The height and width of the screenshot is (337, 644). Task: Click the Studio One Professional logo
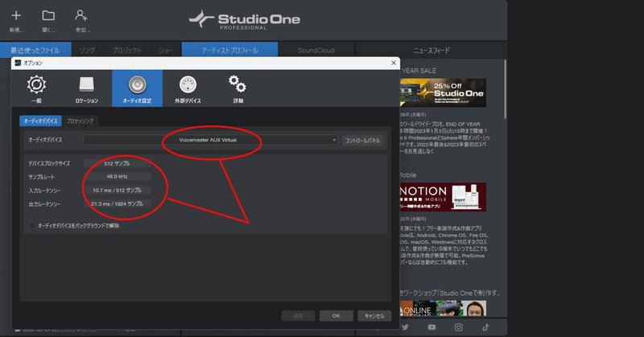click(x=245, y=19)
